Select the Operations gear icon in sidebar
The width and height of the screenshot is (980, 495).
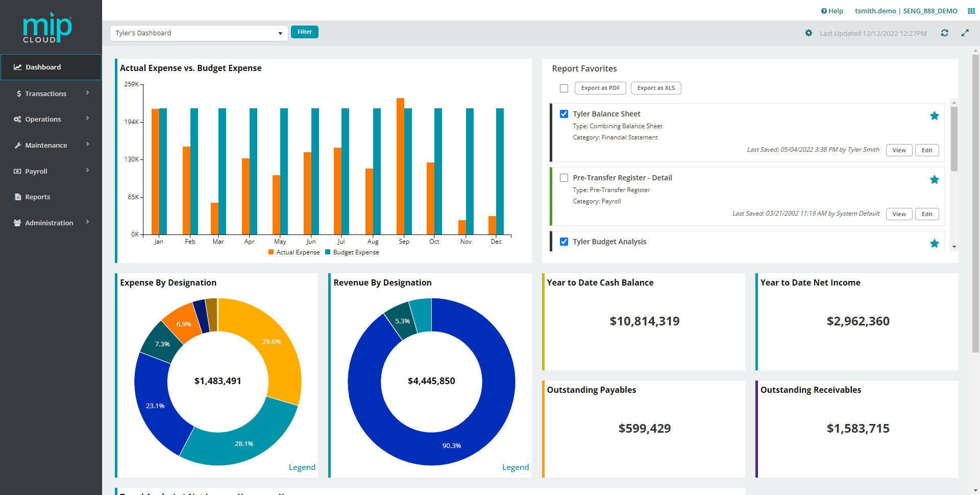[17, 119]
